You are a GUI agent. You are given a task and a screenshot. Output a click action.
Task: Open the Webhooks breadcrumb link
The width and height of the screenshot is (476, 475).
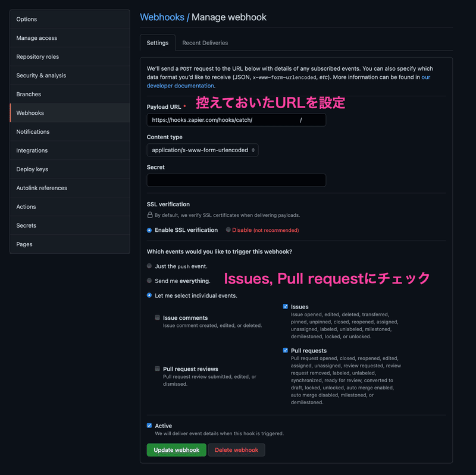pyautogui.click(x=162, y=17)
